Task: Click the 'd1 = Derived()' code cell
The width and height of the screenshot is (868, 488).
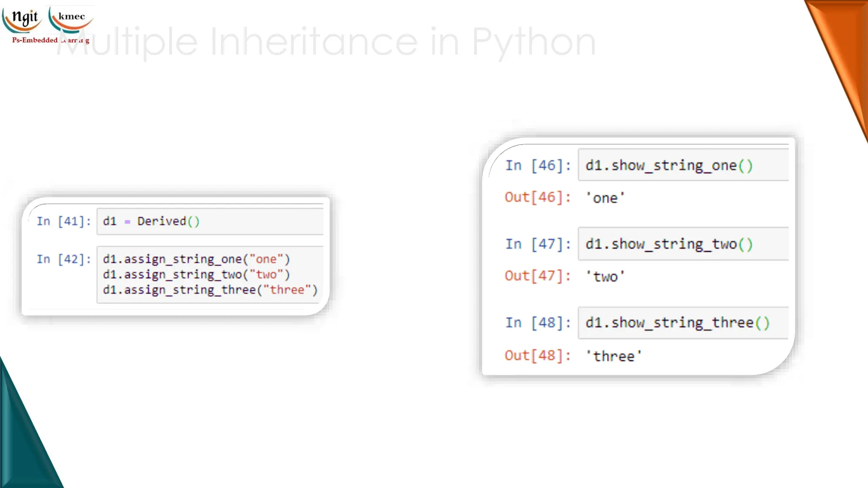Action: [x=210, y=221]
